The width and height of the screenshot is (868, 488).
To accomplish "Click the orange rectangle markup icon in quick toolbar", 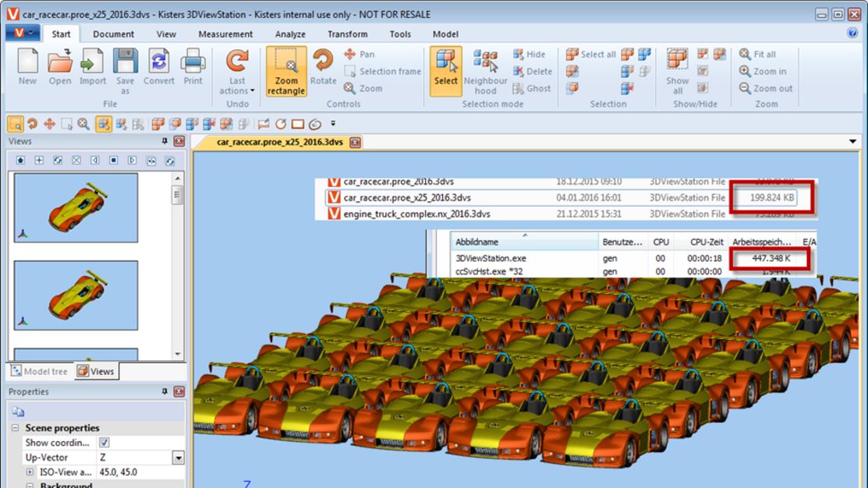I will tap(298, 124).
